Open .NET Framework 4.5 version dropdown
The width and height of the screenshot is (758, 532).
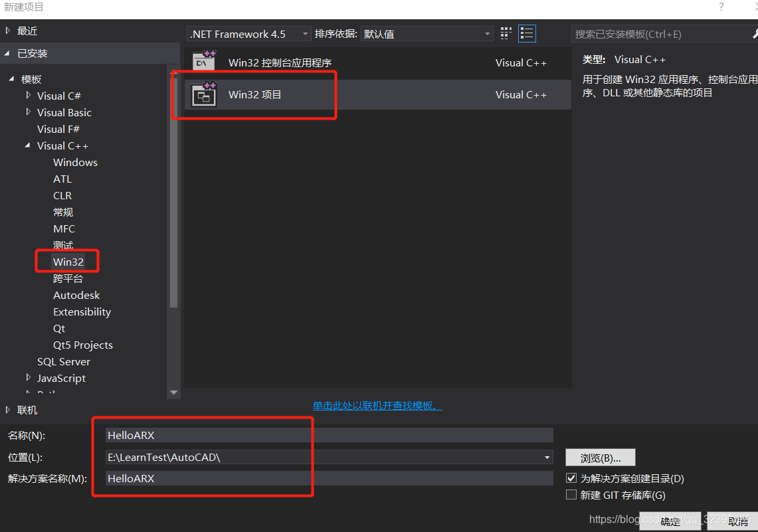[x=248, y=34]
